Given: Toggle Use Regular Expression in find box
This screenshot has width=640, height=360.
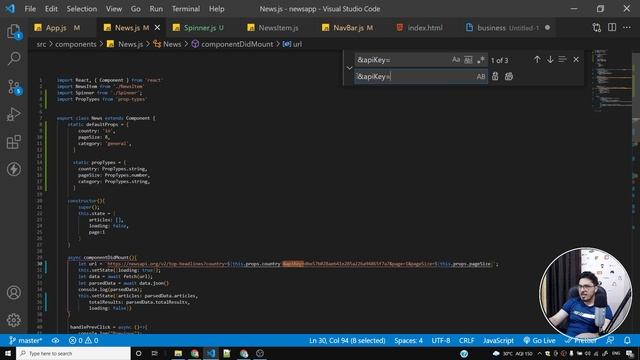Looking at the screenshot, I should 480,60.
